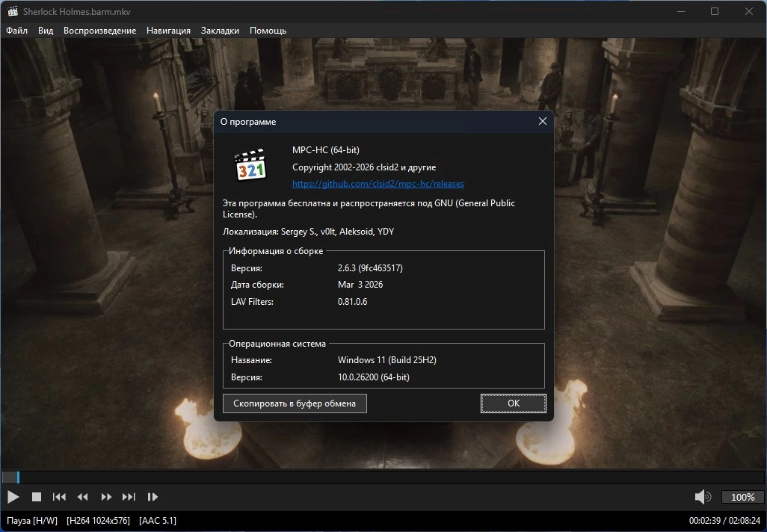The height and width of the screenshot is (532, 767).
Task: Click the Пауза [H/W] status text
Action: coord(32,521)
